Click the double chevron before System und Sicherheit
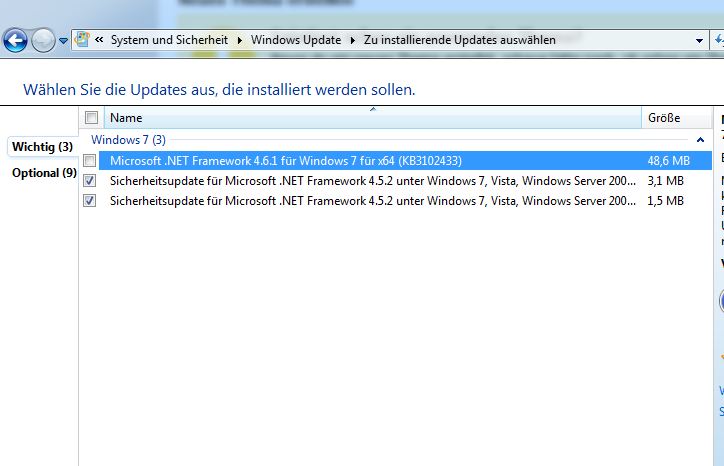The width and height of the screenshot is (724, 466). [99, 40]
